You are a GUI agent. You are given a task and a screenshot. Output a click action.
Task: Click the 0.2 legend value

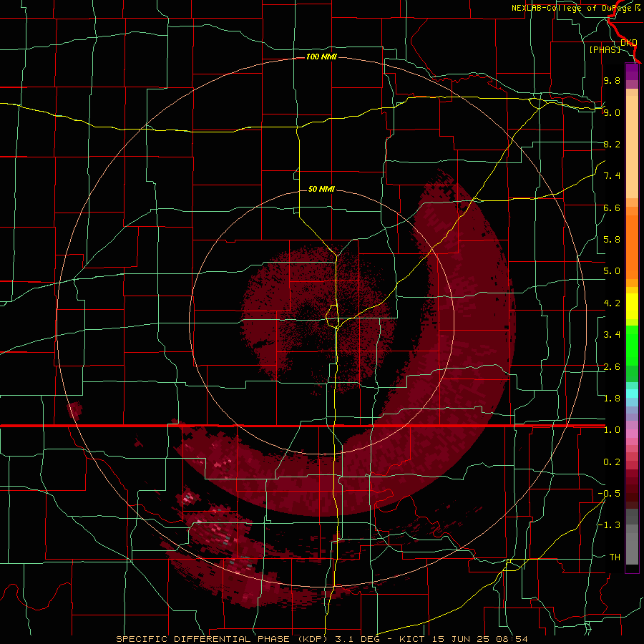click(x=612, y=462)
